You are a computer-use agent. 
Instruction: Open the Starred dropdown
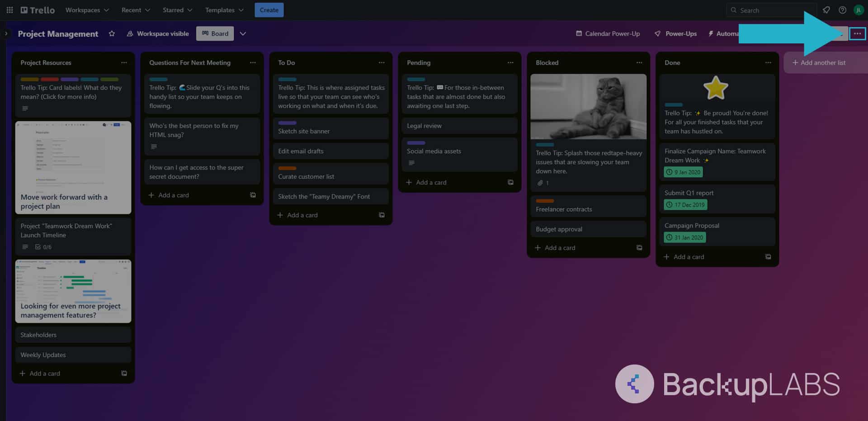(x=177, y=10)
